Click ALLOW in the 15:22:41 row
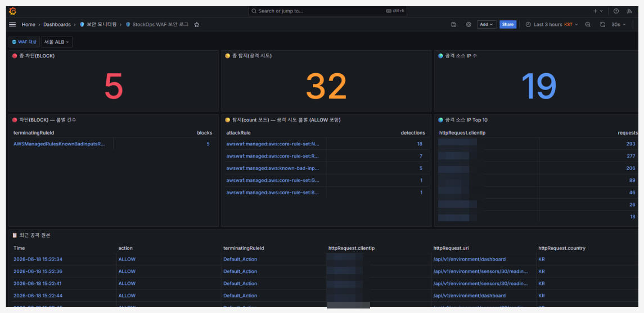Viewport: 644px width, 313px height. (127, 283)
